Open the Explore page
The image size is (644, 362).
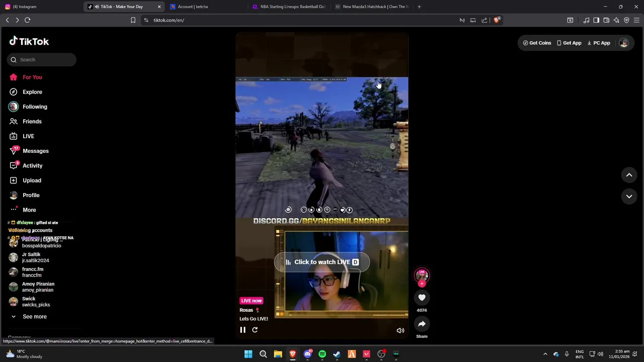point(32,92)
